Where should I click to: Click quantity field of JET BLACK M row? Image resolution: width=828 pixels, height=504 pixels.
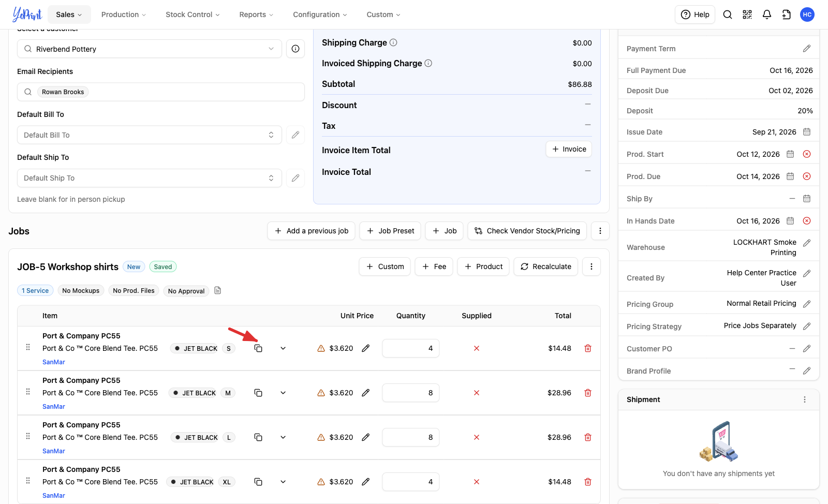click(411, 393)
